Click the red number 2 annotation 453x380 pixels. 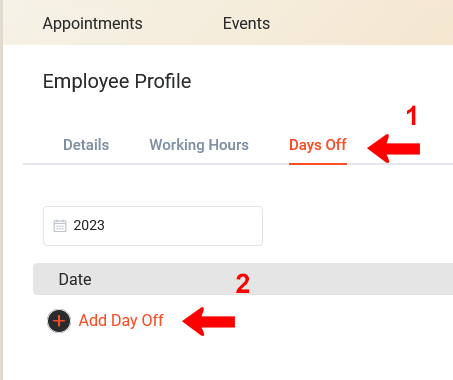click(x=243, y=284)
